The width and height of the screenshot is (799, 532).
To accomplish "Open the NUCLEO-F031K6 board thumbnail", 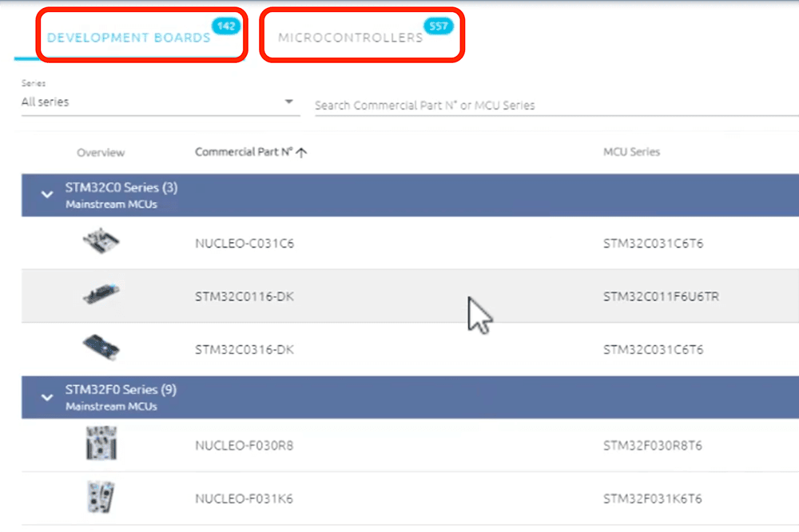I will (101, 496).
